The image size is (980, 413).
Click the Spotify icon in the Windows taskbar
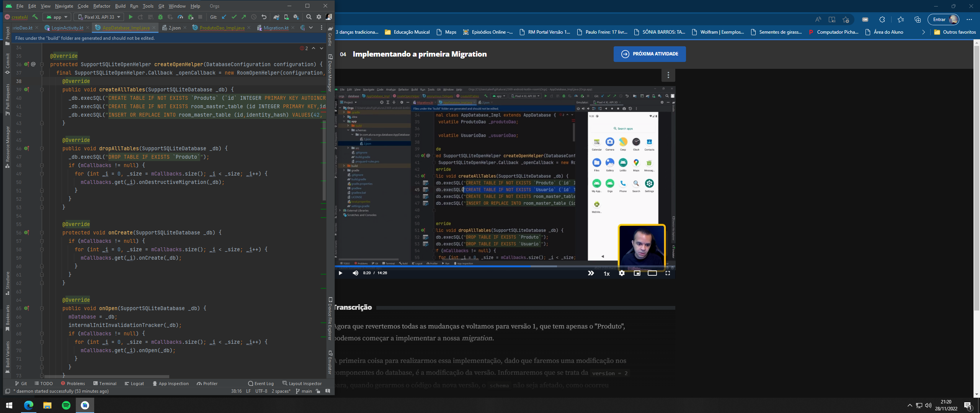[65, 405]
